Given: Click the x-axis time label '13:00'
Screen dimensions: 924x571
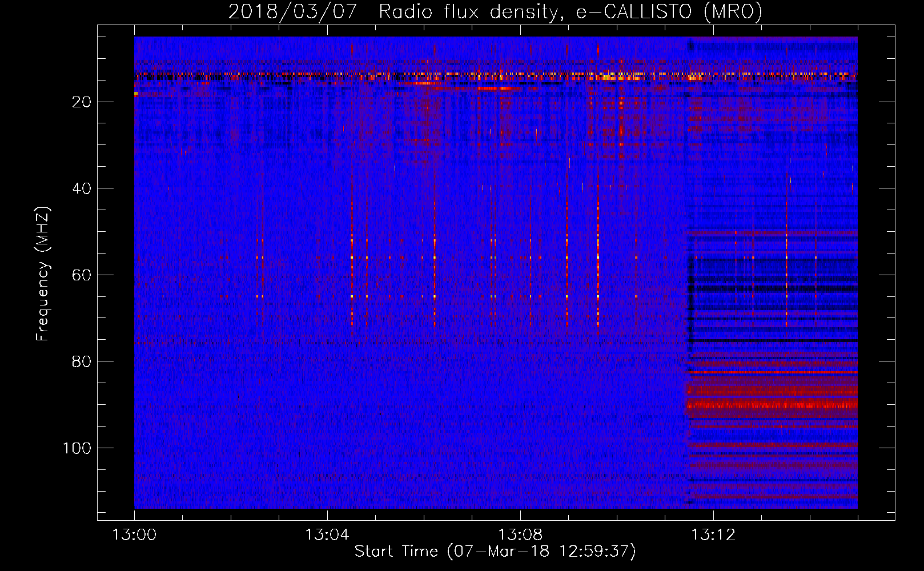Looking at the screenshot, I should (134, 535).
